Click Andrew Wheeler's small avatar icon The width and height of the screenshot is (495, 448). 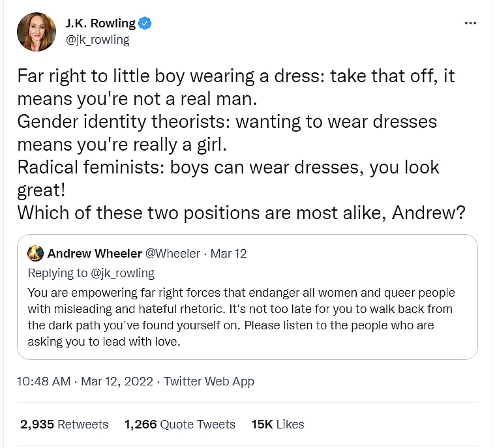(x=36, y=254)
